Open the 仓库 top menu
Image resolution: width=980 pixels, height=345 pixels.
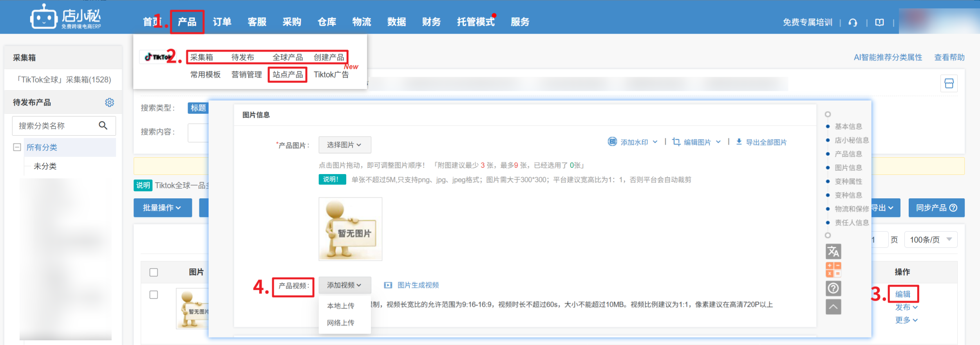(x=327, y=22)
